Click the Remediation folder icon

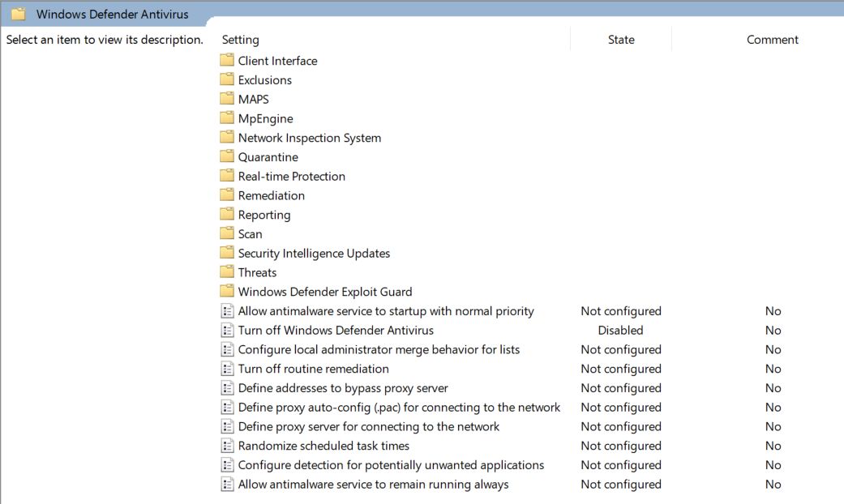coord(227,194)
